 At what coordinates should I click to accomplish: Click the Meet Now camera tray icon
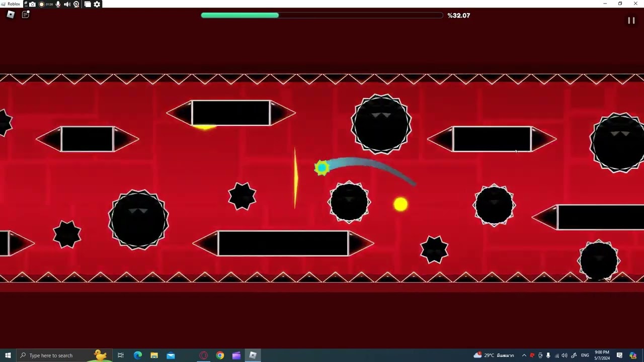540,355
